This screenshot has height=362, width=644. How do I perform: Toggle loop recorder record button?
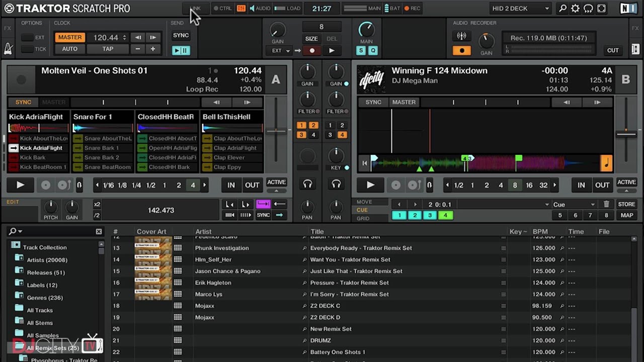tap(312, 50)
